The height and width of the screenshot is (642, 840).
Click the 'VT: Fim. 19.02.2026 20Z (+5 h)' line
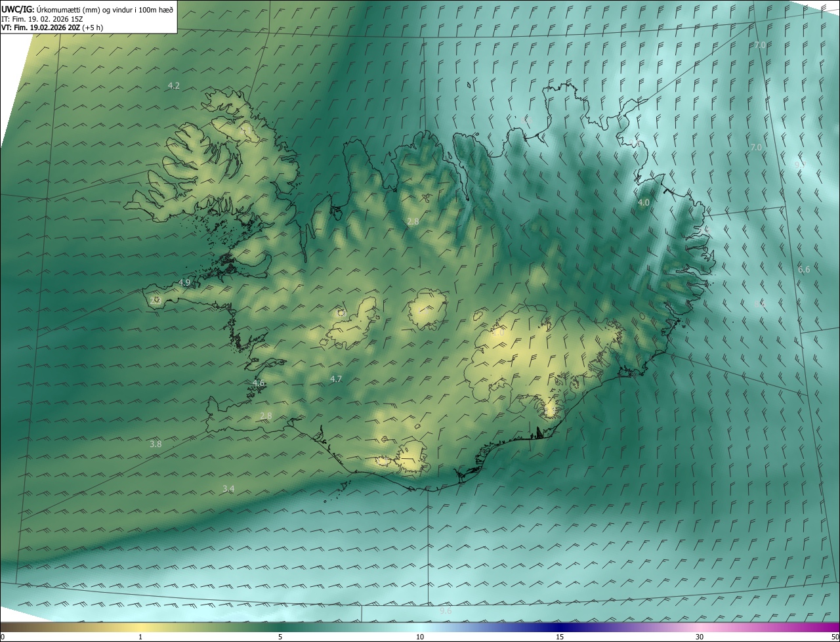(x=52, y=28)
